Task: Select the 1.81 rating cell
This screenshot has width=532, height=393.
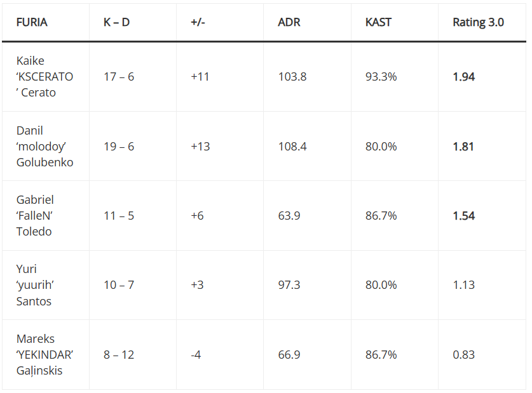Action: [x=463, y=147]
